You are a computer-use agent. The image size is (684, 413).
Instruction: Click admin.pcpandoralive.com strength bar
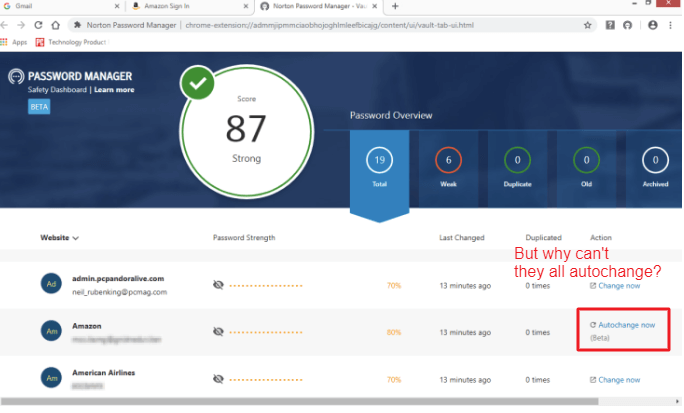tap(266, 286)
